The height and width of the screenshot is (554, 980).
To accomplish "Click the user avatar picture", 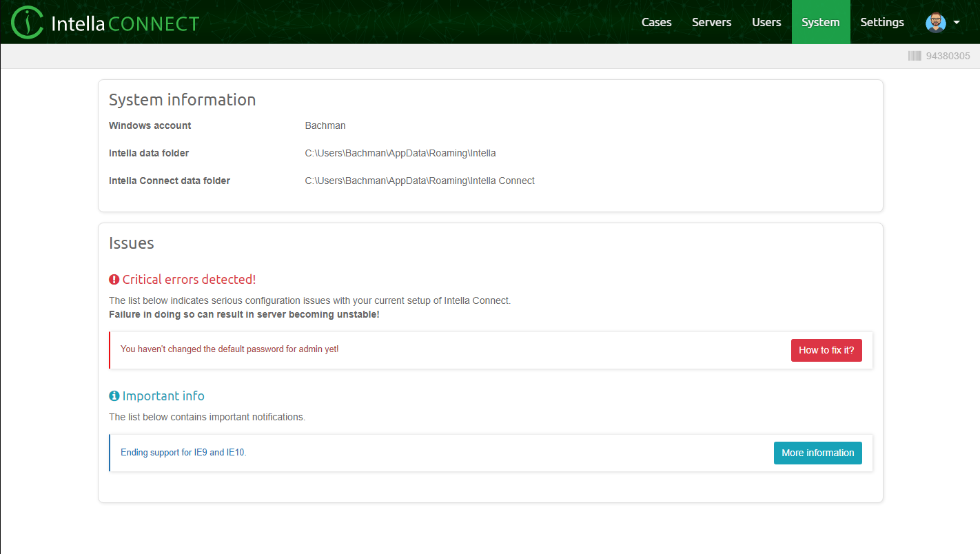I will click(x=935, y=22).
